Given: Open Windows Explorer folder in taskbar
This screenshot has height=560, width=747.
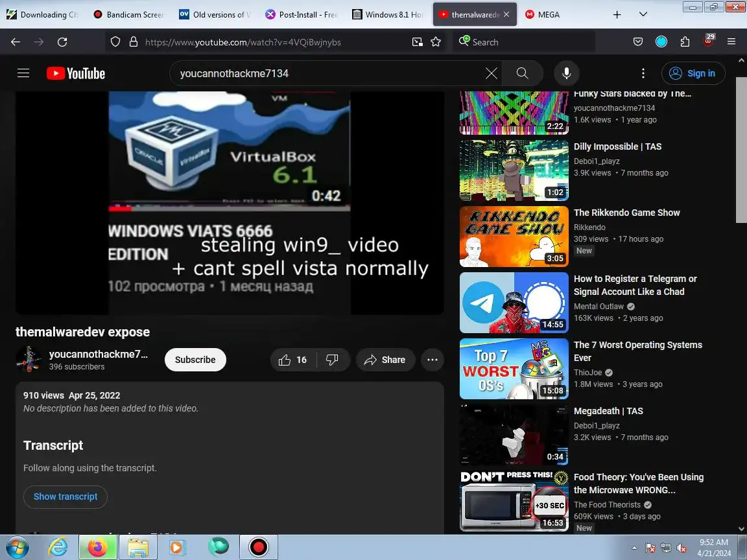Looking at the screenshot, I should [x=137, y=548].
